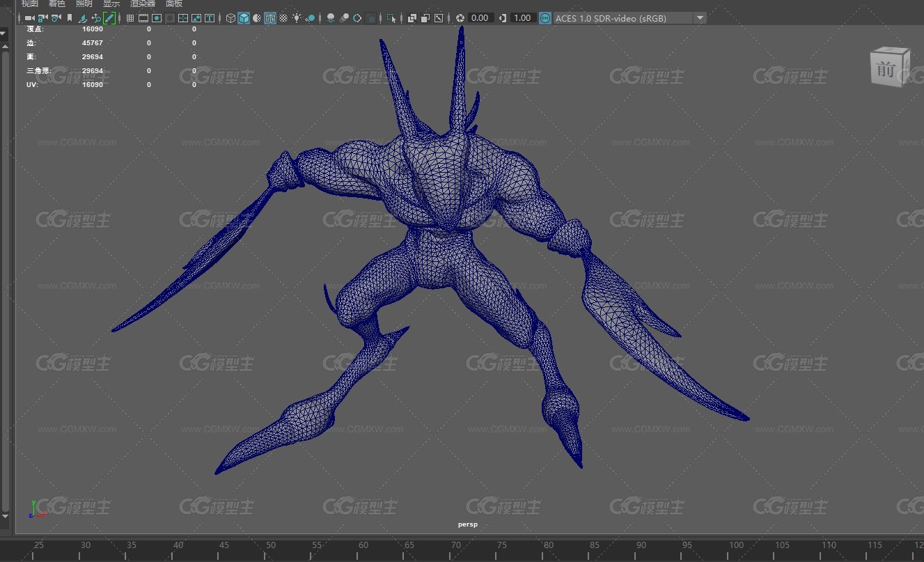Toggle the Lock Camera icon
This screenshot has width=924, height=562.
(x=42, y=18)
